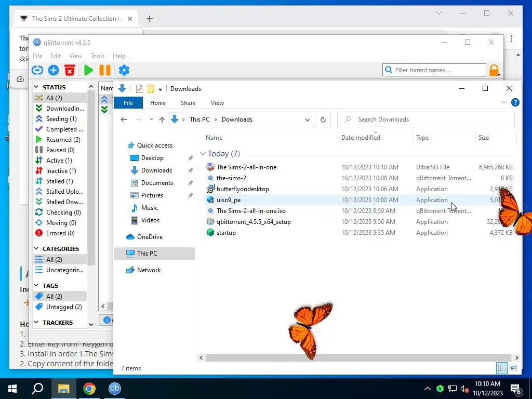
Task: Sort files by Type column header
Action: pyautogui.click(x=444, y=137)
